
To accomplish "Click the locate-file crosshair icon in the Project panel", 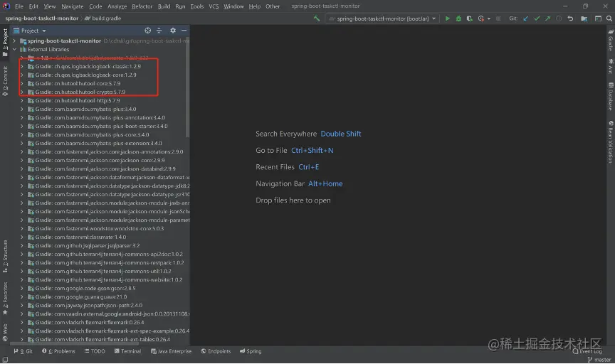I will pyautogui.click(x=147, y=31).
